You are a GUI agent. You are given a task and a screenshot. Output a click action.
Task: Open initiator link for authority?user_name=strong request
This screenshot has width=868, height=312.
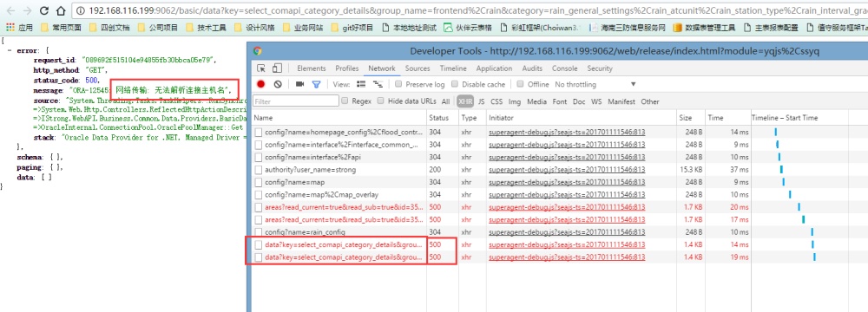[567, 169]
